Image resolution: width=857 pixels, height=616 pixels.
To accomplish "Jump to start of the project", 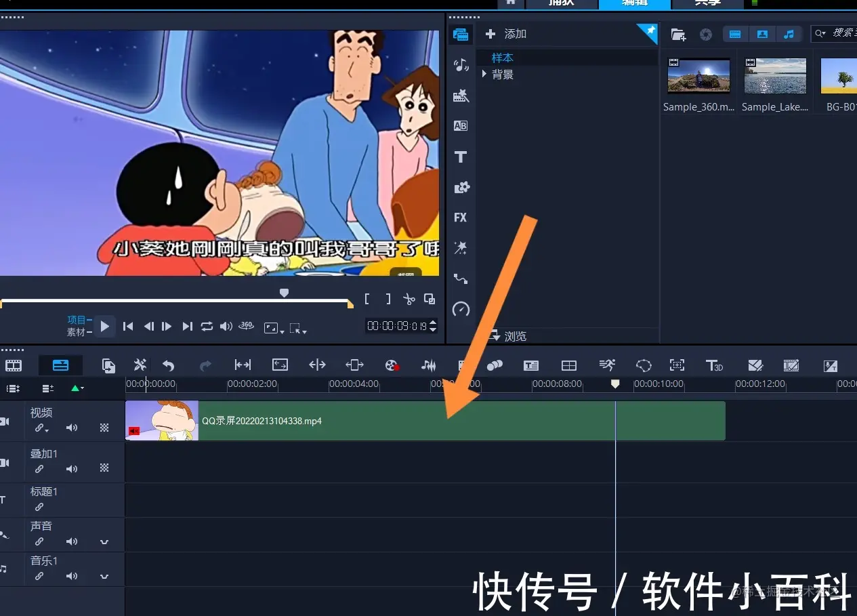I will (128, 327).
